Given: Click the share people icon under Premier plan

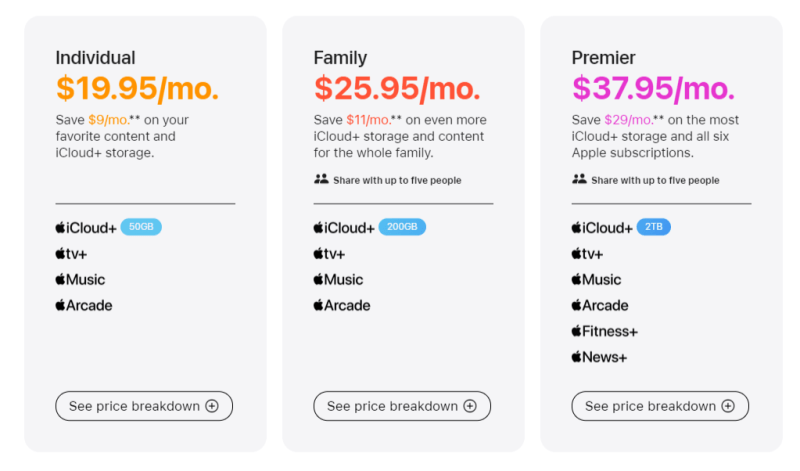Looking at the screenshot, I should coord(579,180).
